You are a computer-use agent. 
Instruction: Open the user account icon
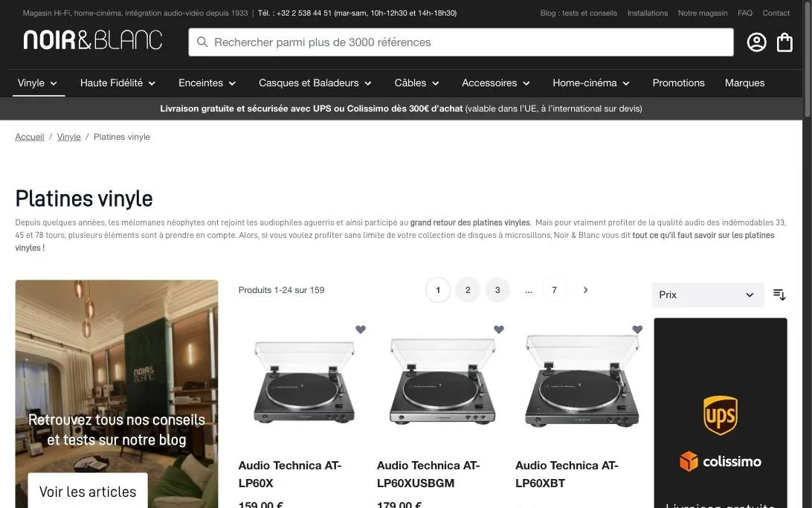tap(756, 42)
